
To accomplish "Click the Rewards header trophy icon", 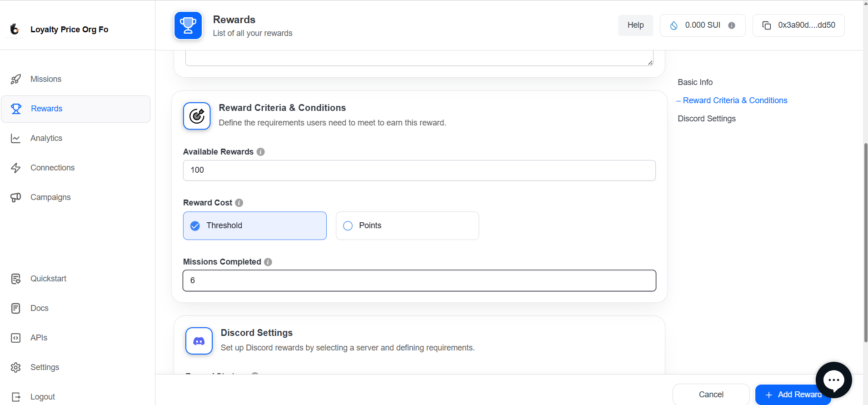I will click(188, 25).
